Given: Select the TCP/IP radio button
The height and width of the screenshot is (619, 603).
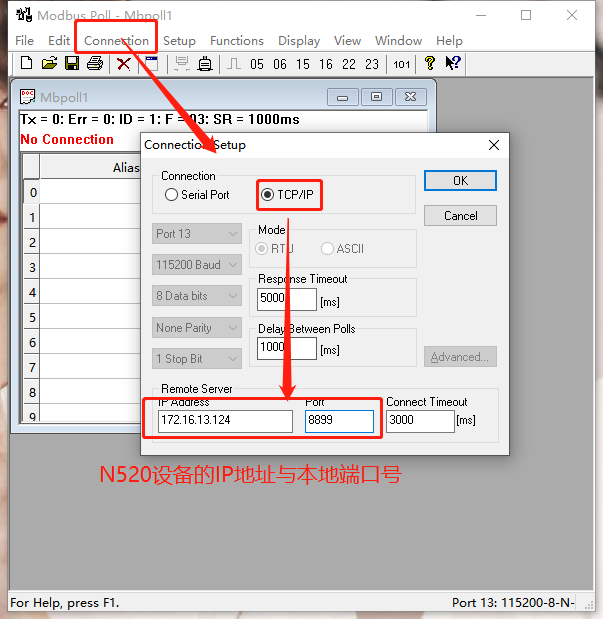Looking at the screenshot, I should [267, 195].
